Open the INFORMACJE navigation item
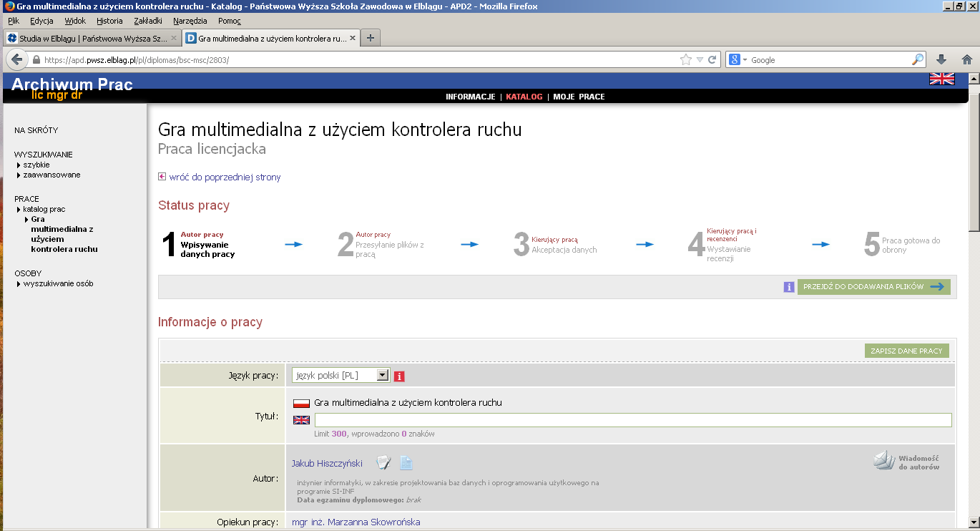This screenshot has height=531, width=980. point(471,97)
